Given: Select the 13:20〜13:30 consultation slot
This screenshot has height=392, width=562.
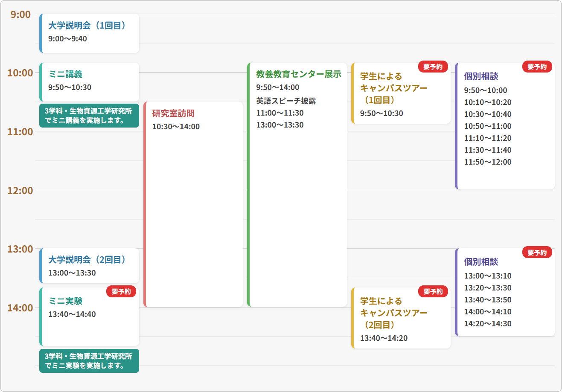Looking at the screenshot, I should 488,288.
